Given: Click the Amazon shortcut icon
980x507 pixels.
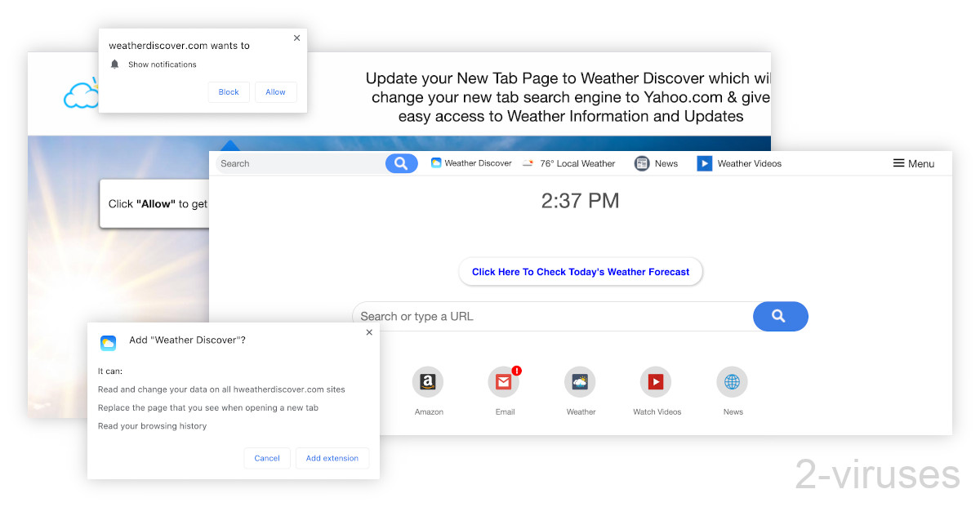Looking at the screenshot, I should click(x=428, y=382).
